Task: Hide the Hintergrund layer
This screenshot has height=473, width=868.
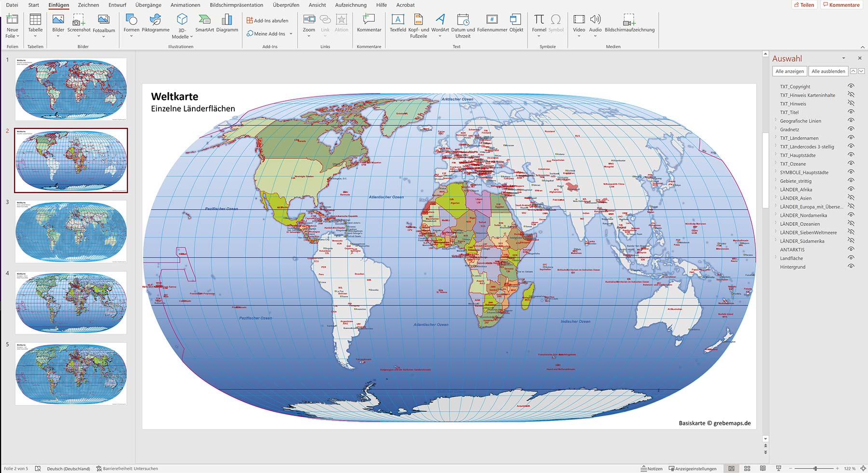Action: tap(851, 267)
